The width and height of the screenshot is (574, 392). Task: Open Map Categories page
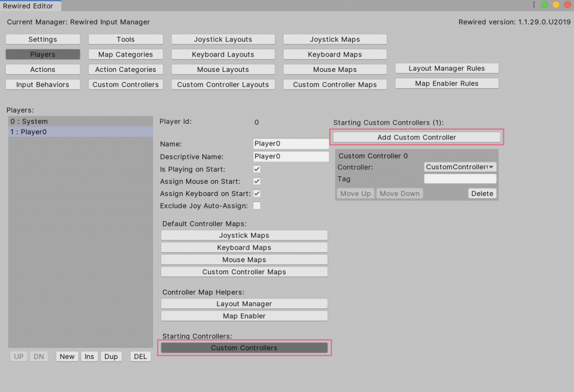[126, 54]
